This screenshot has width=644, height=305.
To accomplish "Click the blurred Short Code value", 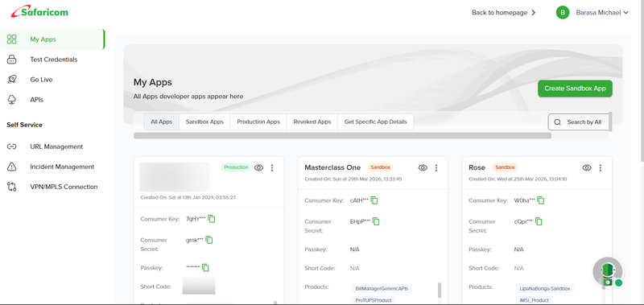I will coord(199,286).
